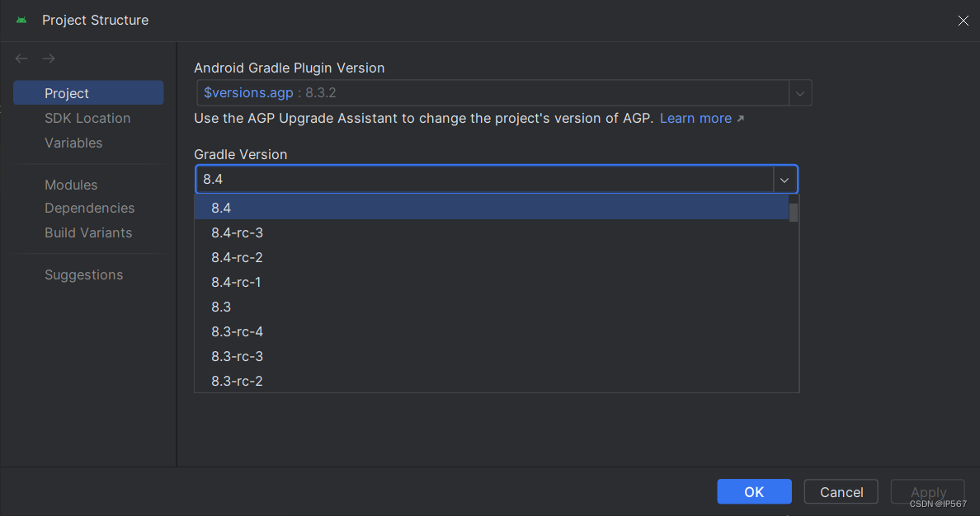Click the forward navigation arrow

(x=49, y=59)
